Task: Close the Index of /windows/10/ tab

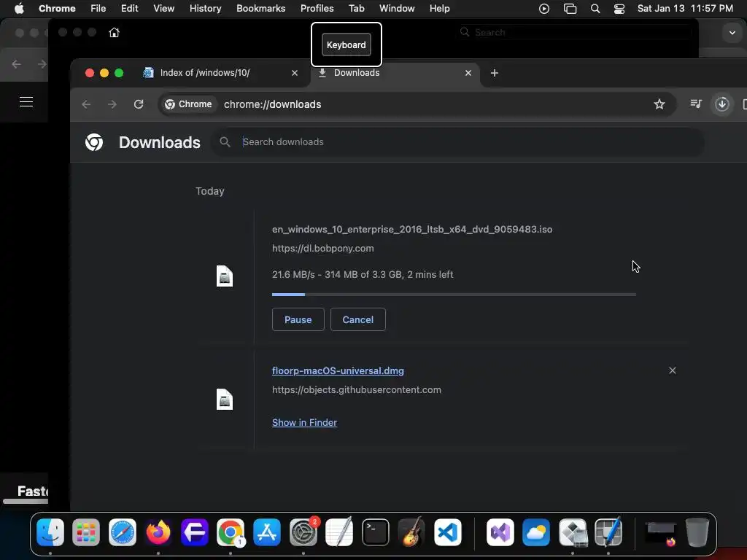Action: pos(295,73)
